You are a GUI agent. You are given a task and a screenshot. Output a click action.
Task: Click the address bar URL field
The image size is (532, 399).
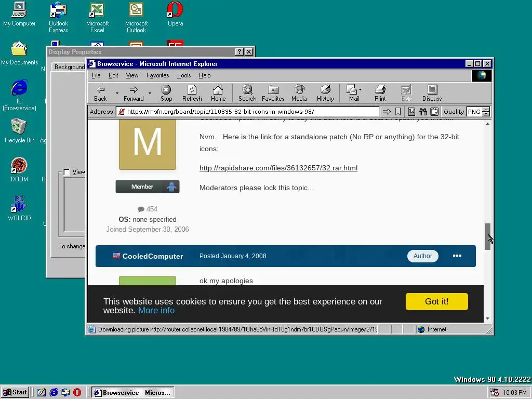coord(248,112)
